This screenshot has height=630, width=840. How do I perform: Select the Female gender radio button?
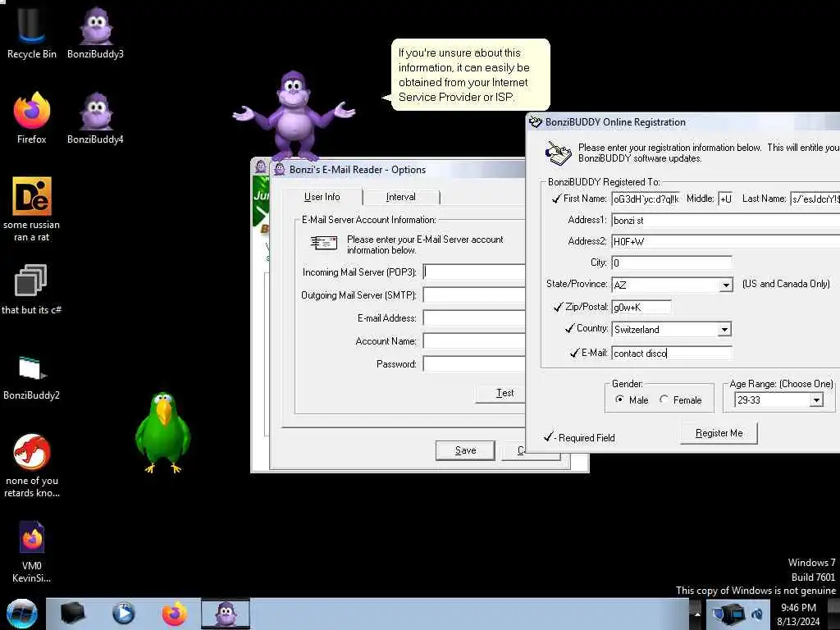[664, 399]
